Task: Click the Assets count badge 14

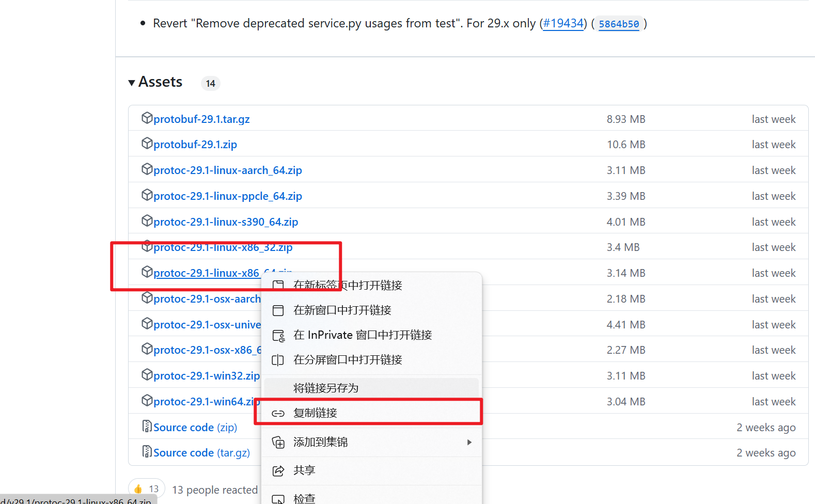Action: click(x=210, y=84)
